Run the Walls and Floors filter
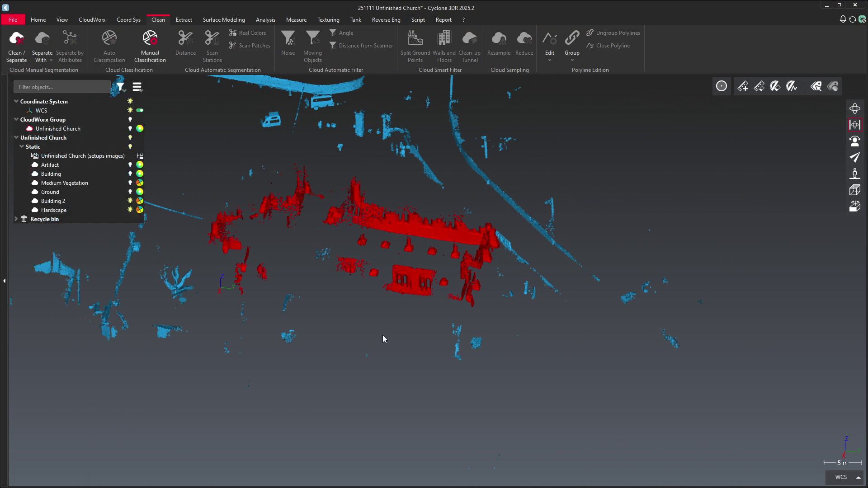Viewport: 868px width, 488px height. tap(444, 46)
